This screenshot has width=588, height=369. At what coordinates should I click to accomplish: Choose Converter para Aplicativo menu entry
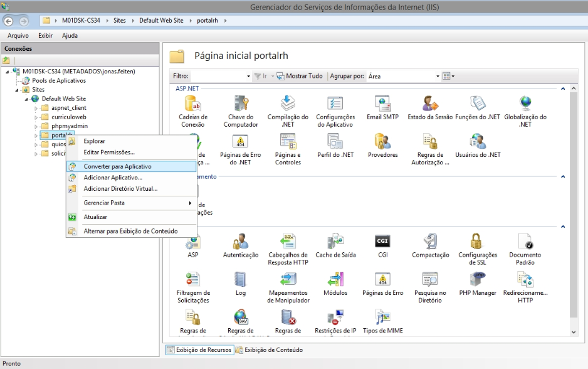(x=117, y=166)
